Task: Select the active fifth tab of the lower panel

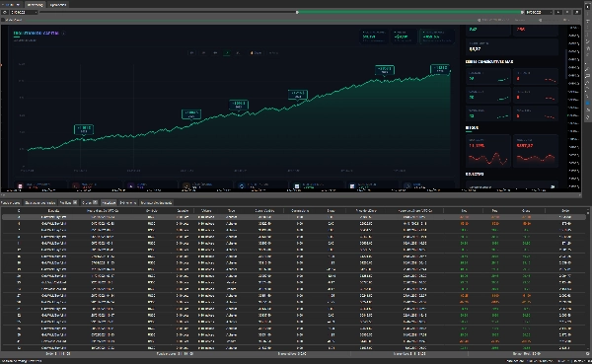Action: click(x=109, y=203)
